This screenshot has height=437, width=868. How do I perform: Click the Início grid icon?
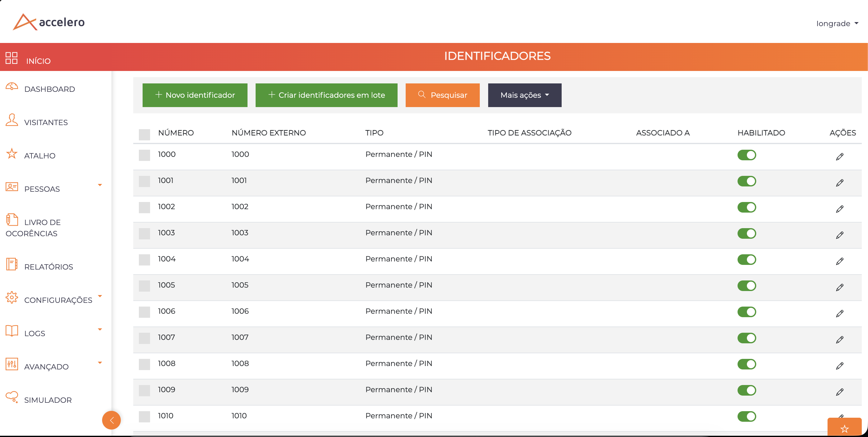(12, 57)
